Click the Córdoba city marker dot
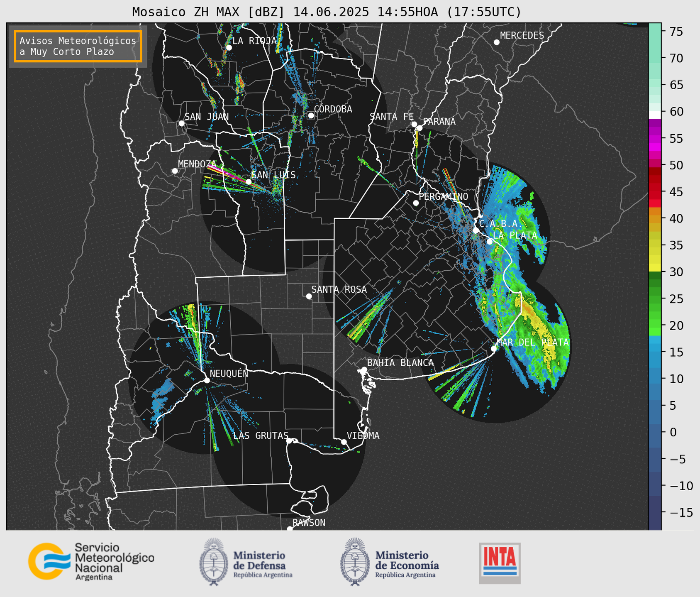700x597 pixels. tap(311, 115)
